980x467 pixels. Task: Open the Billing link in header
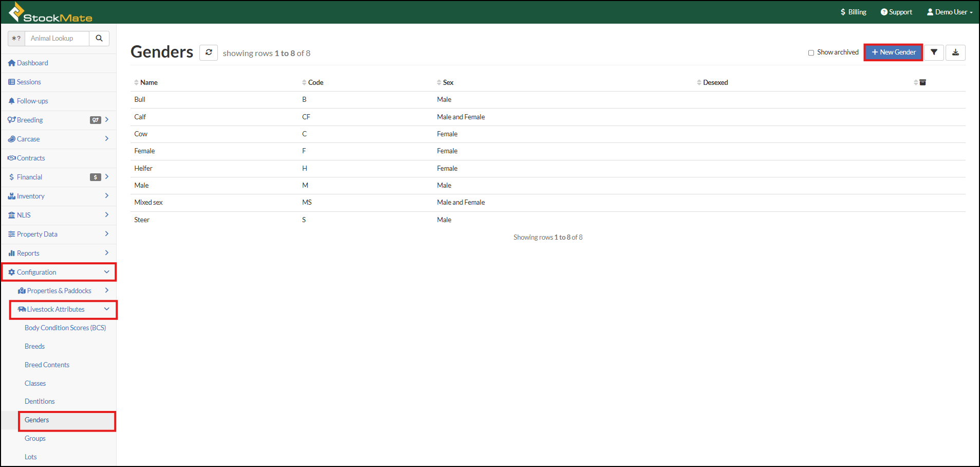[853, 12]
